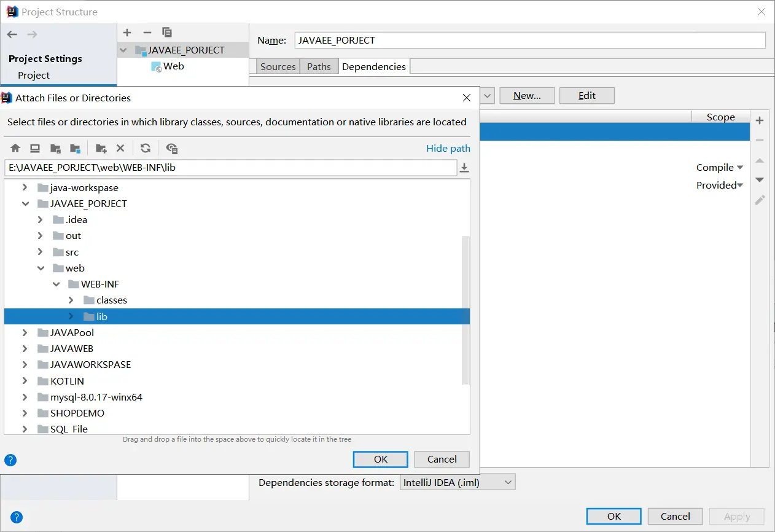Image resolution: width=775 pixels, height=532 pixels.
Task: Click OK in Project Structure window
Action: 614,516
